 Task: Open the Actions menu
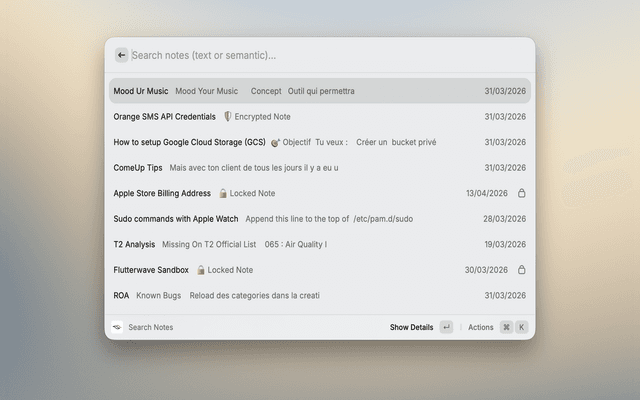pyautogui.click(x=481, y=327)
